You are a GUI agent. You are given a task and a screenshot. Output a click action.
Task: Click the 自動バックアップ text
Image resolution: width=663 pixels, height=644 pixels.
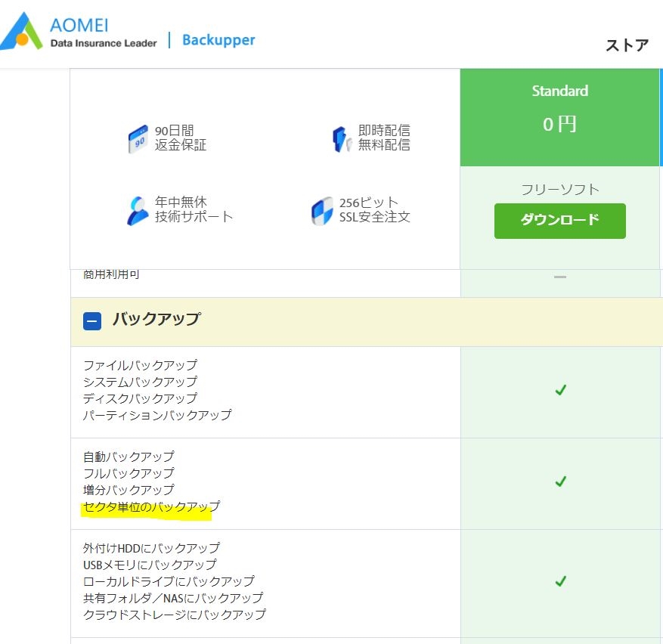129,457
